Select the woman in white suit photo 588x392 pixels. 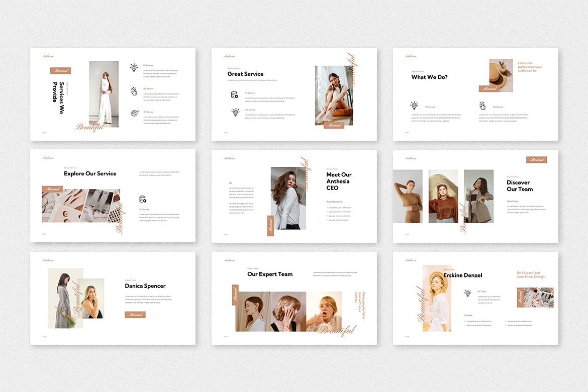[x=104, y=94]
